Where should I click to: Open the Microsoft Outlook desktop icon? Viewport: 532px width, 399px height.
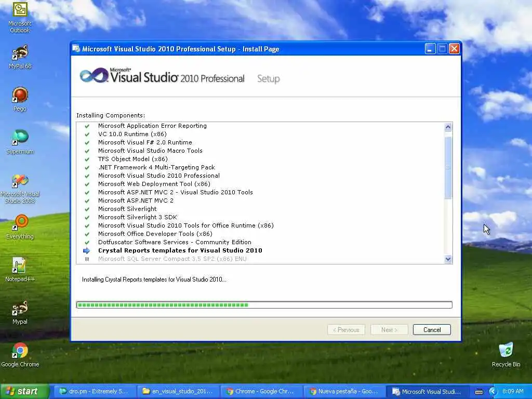click(20, 17)
